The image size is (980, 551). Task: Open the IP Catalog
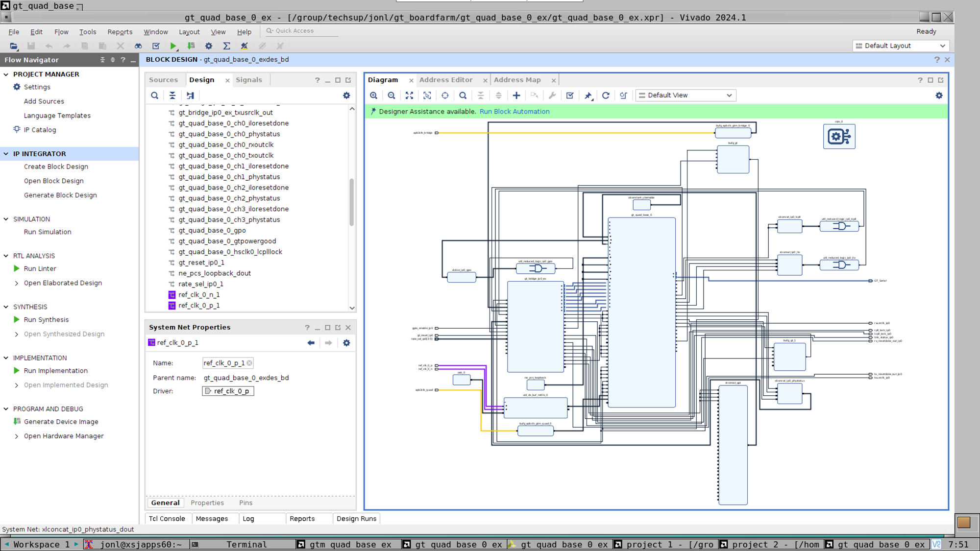click(40, 130)
